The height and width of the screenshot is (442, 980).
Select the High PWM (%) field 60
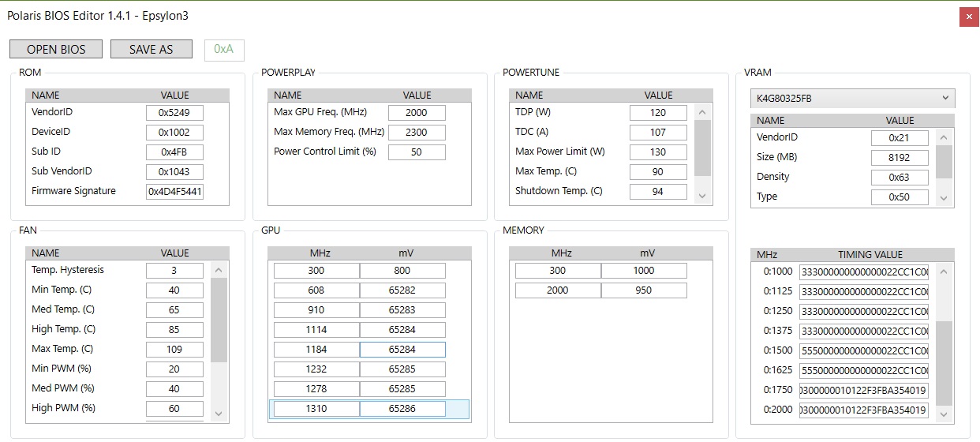174,408
